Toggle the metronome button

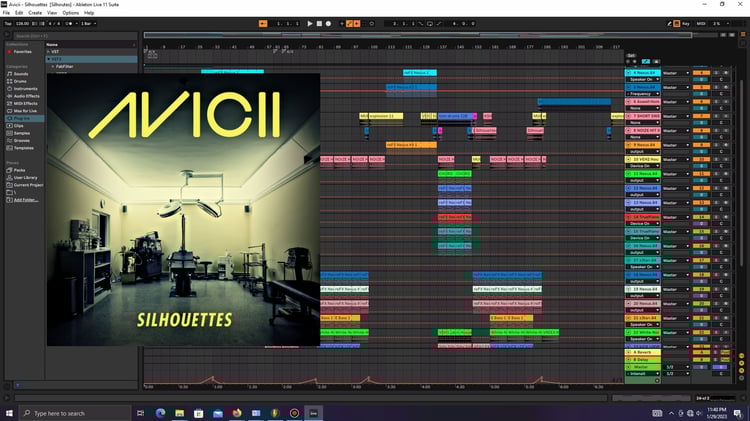click(x=68, y=23)
